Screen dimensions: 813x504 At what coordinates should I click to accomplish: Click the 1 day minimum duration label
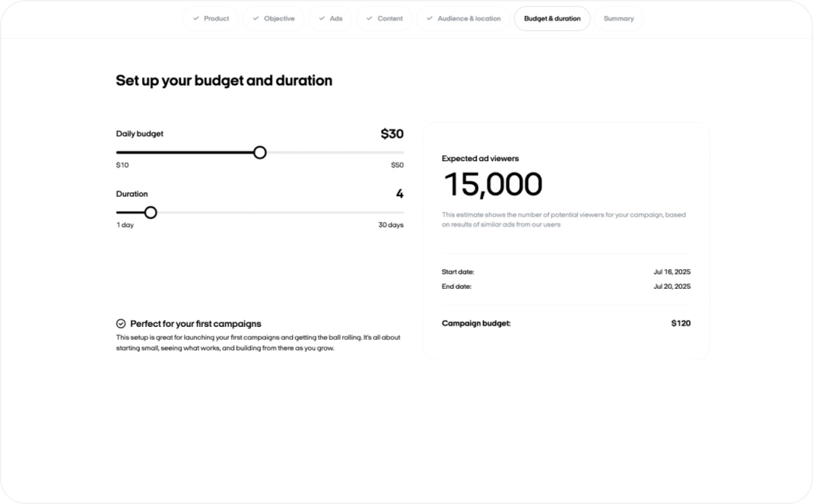point(125,225)
